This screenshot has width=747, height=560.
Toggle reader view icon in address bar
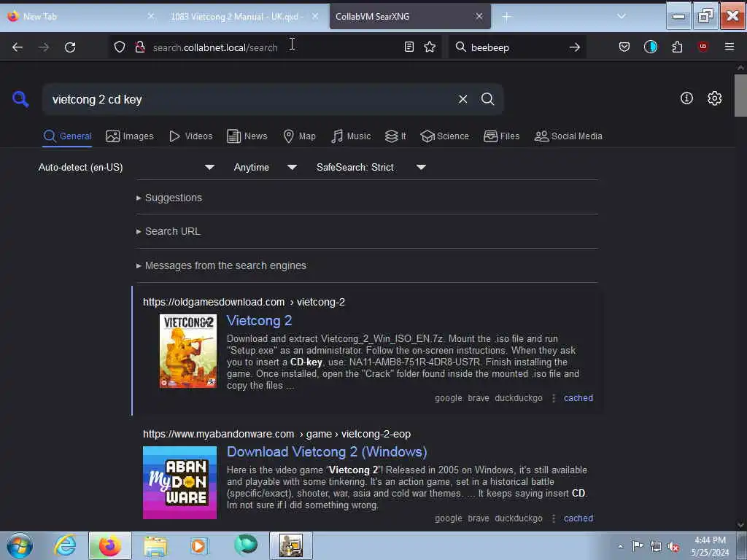pos(409,47)
